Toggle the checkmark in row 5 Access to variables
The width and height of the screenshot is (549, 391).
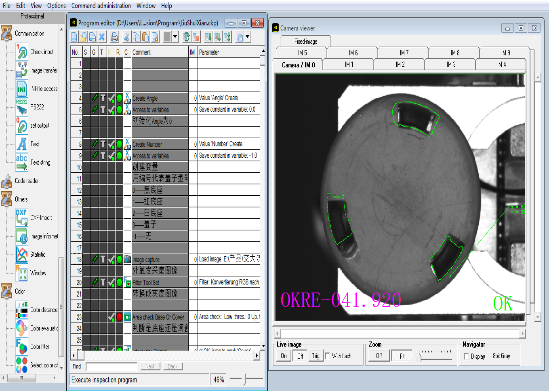(111, 110)
